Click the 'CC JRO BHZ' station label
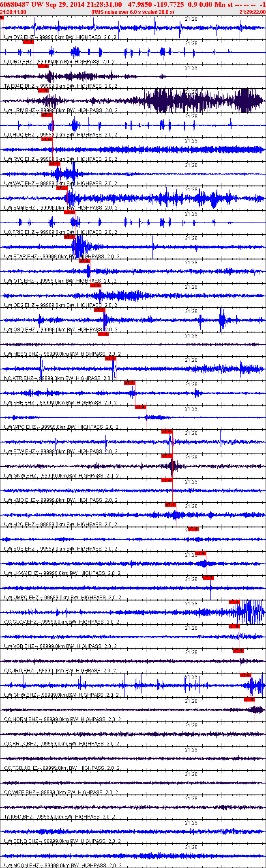Viewport: 266px width, 868px height. pyautogui.click(x=19, y=671)
